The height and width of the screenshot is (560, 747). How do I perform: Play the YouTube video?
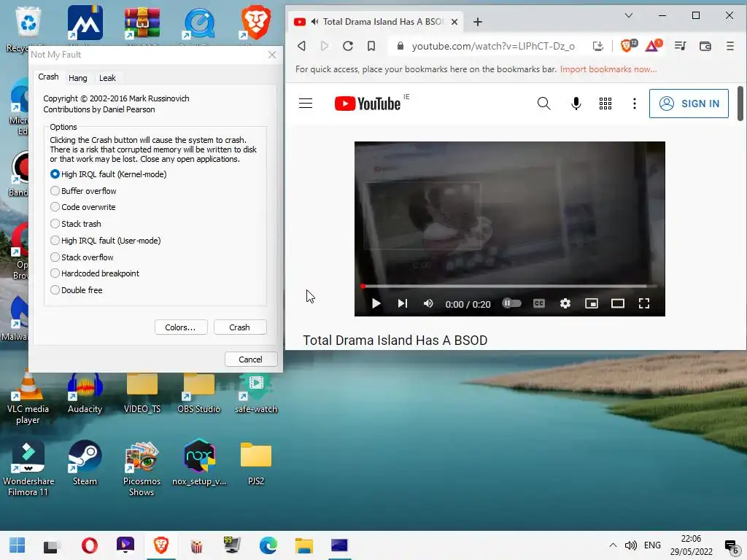tap(376, 304)
